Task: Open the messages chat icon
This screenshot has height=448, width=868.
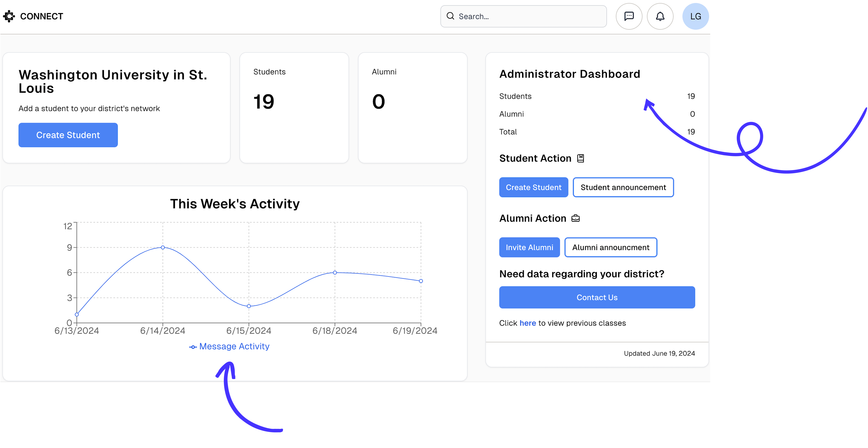Action: 629,16
